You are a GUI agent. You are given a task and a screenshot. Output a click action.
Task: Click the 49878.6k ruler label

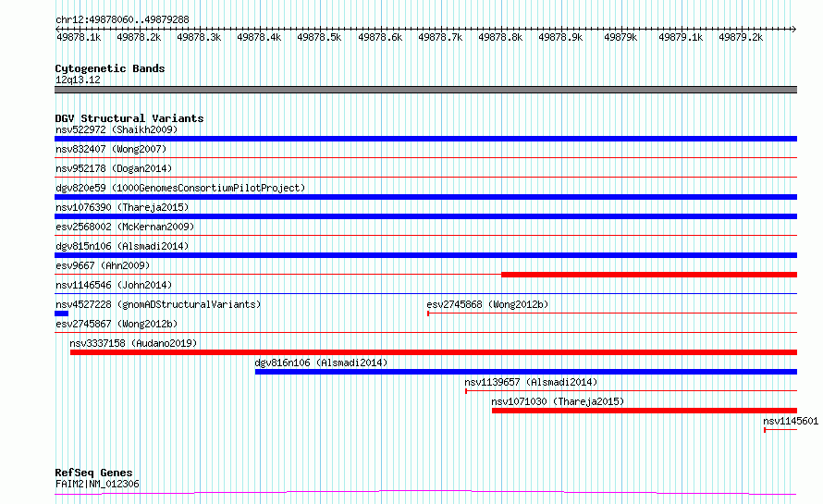coord(380,37)
